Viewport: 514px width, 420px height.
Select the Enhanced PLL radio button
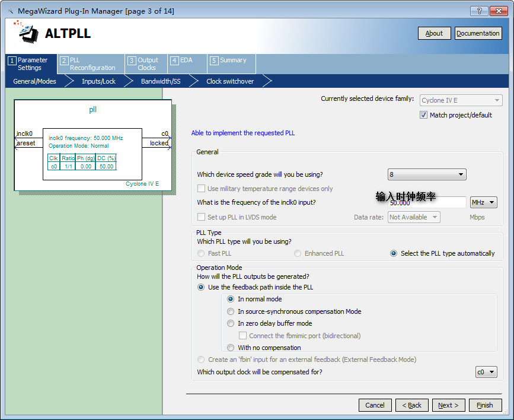click(298, 253)
